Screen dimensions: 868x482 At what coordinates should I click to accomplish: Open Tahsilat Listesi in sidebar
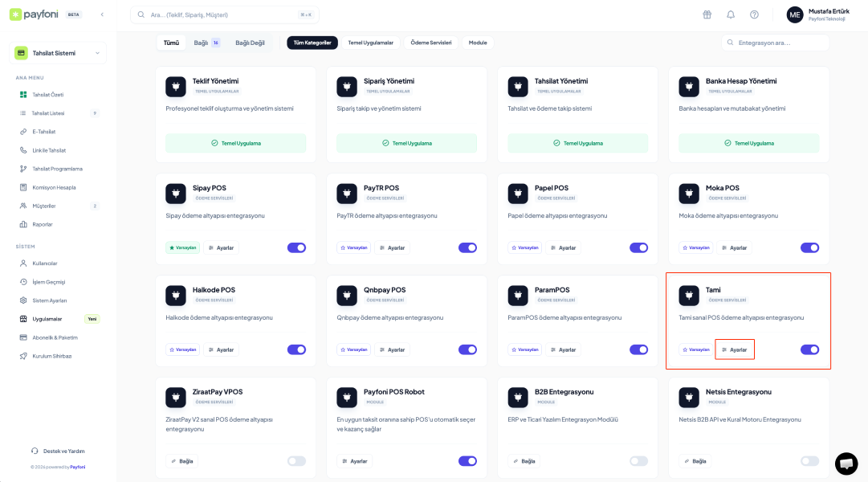click(48, 113)
